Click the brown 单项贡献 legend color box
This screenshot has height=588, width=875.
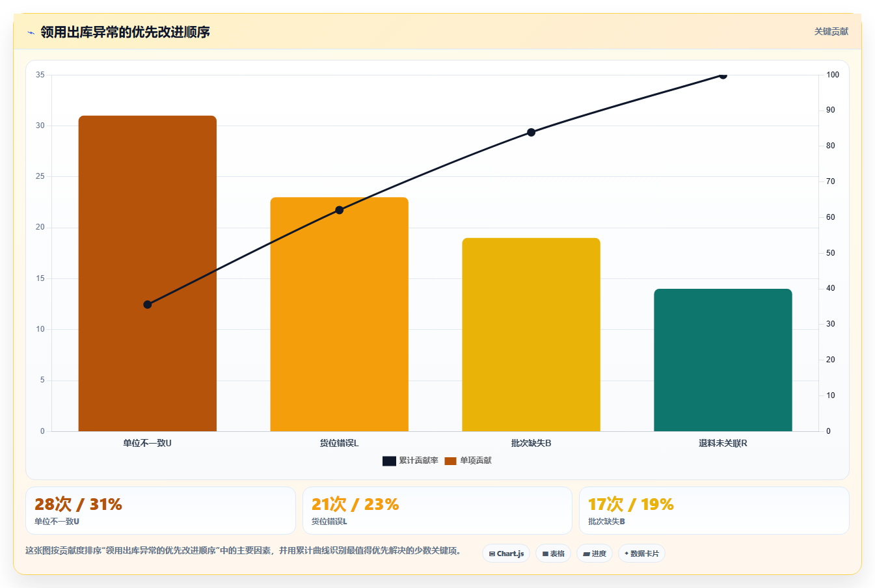450,461
